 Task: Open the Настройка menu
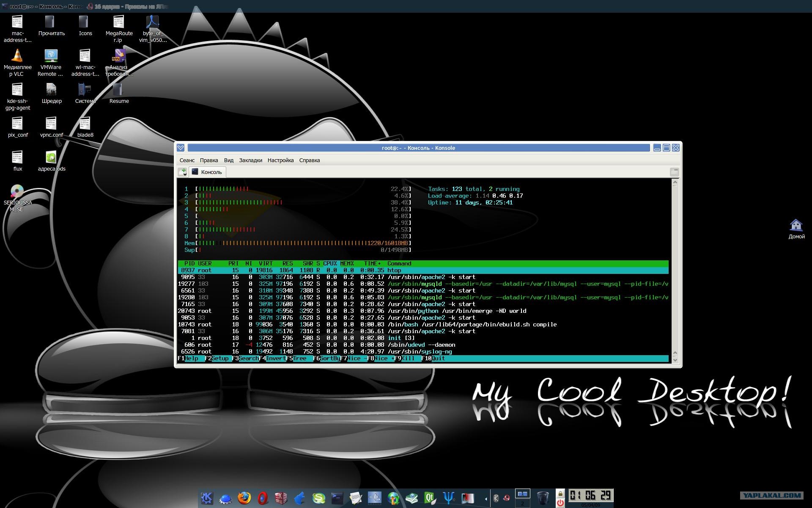point(280,160)
